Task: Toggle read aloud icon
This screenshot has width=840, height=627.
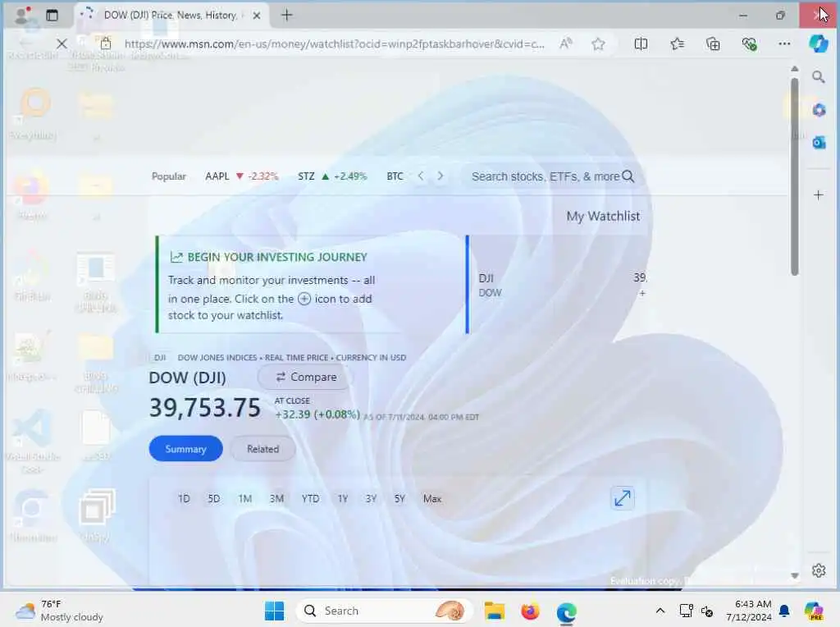Action: click(566, 44)
